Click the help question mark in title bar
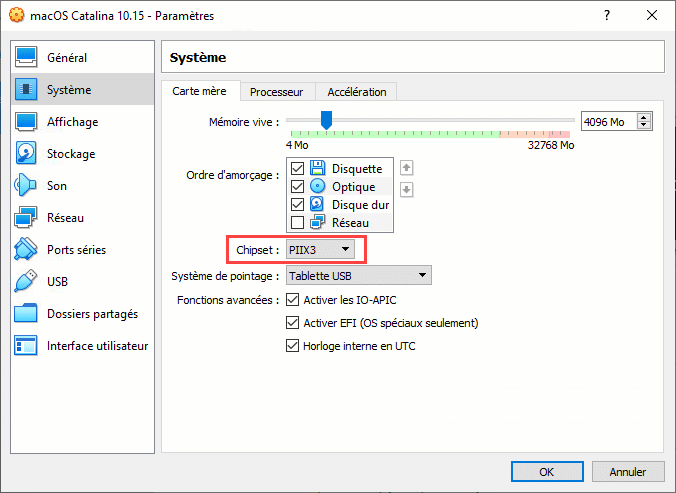 tap(607, 15)
